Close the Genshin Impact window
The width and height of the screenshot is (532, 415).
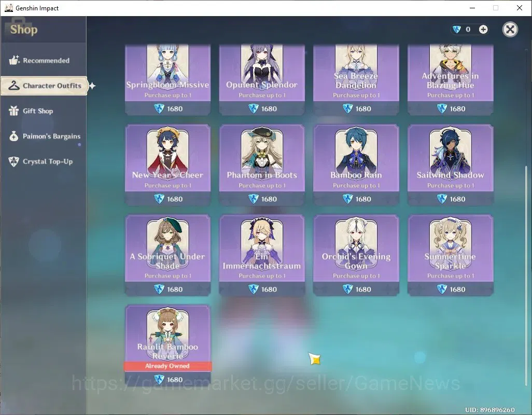[x=520, y=8]
